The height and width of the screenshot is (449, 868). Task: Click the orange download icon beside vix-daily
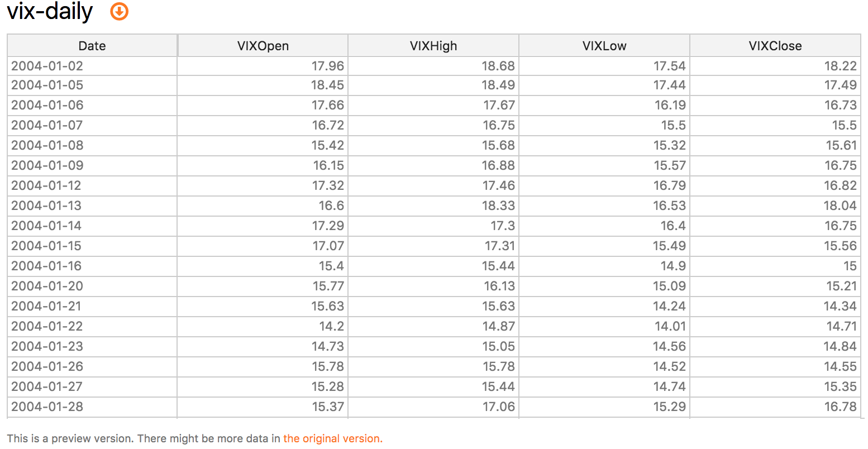pos(120,11)
